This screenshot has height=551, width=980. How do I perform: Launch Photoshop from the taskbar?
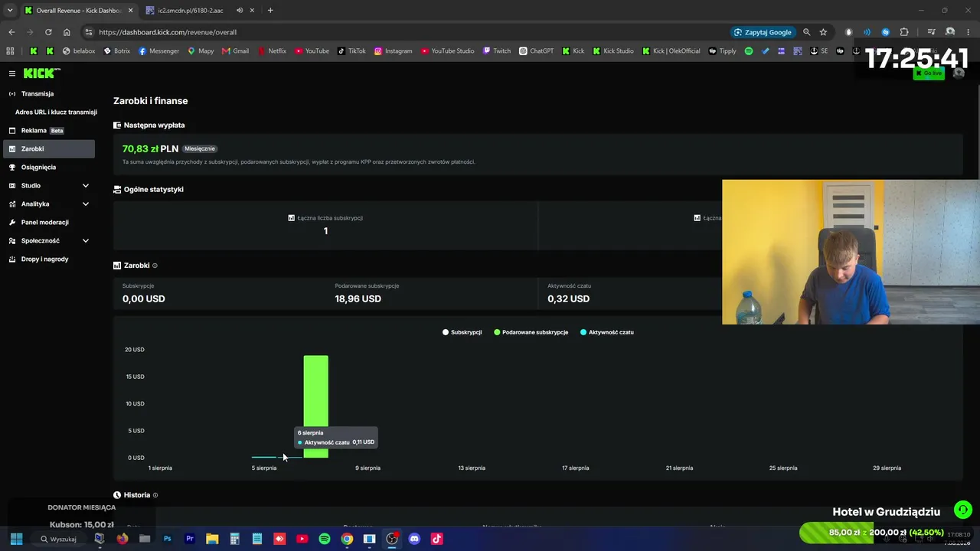167,539
